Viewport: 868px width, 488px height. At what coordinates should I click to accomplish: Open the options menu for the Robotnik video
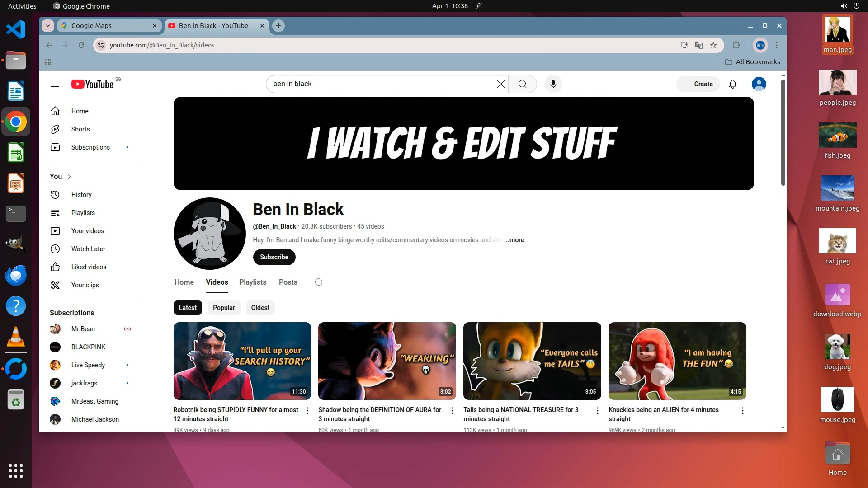point(307,410)
